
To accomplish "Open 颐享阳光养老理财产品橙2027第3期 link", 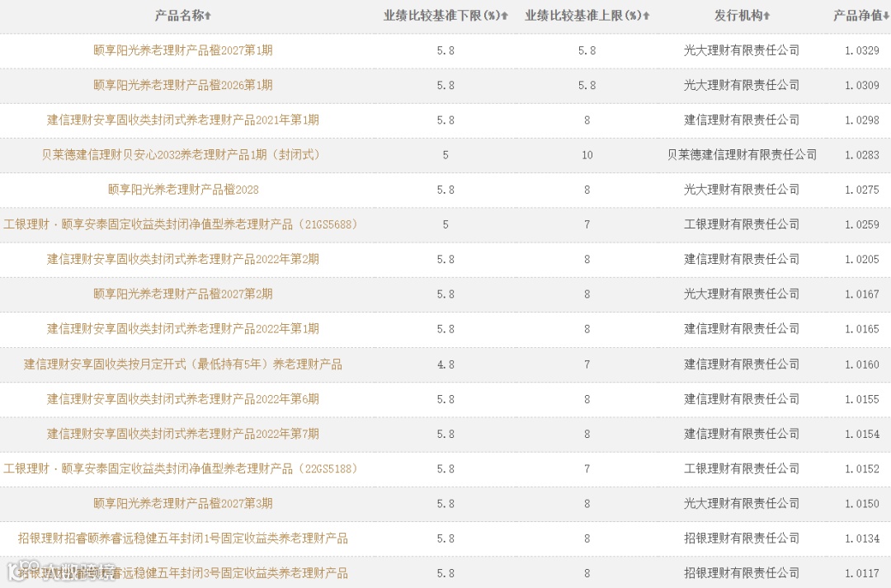I will [x=183, y=503].
